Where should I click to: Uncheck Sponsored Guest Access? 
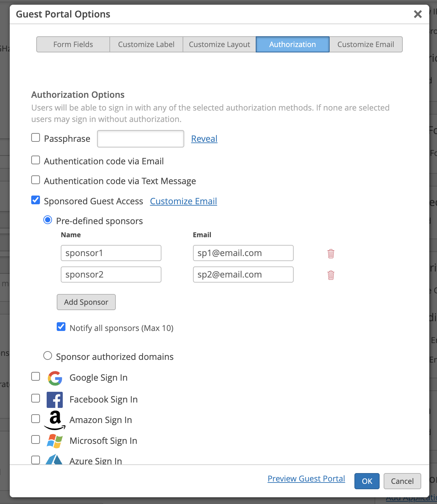coord(36,200)
